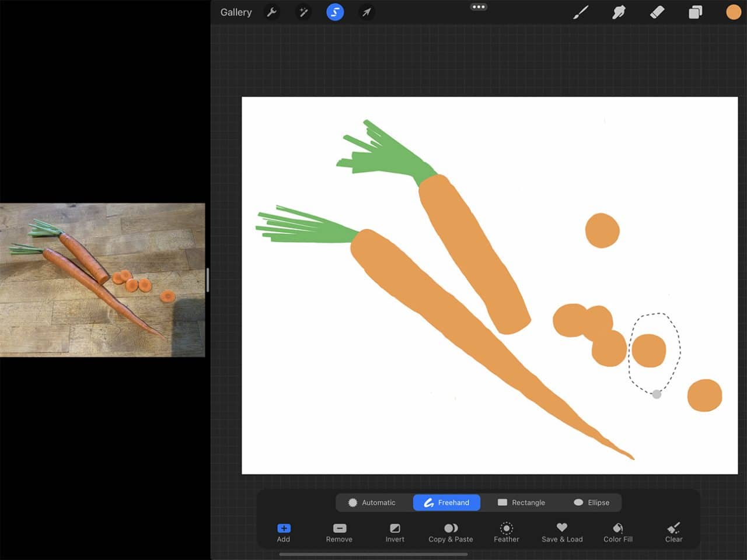
Task: Select the Selection tool icon
Action: [x=335, y=12]
